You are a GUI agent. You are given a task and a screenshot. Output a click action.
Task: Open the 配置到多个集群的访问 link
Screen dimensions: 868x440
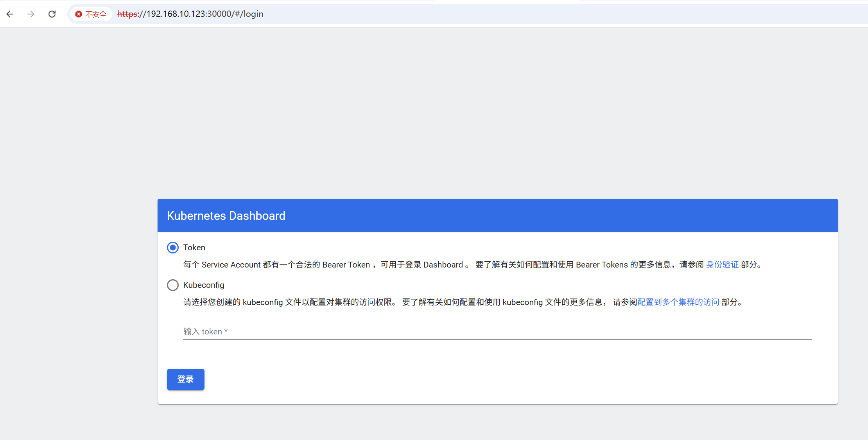pos(678,302)
